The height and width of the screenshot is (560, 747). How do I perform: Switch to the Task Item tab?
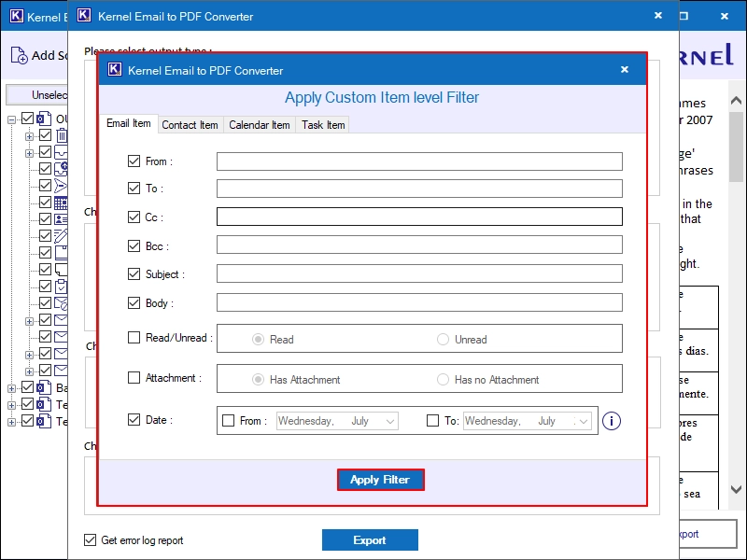[323, 125]
